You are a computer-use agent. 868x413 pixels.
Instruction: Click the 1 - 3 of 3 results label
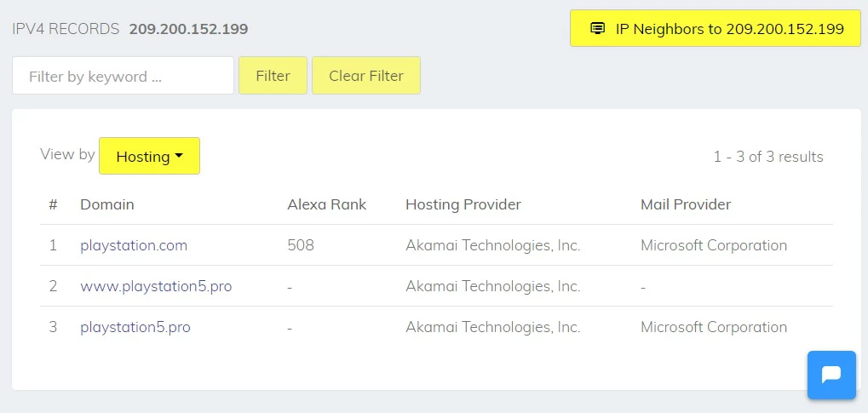768,157
